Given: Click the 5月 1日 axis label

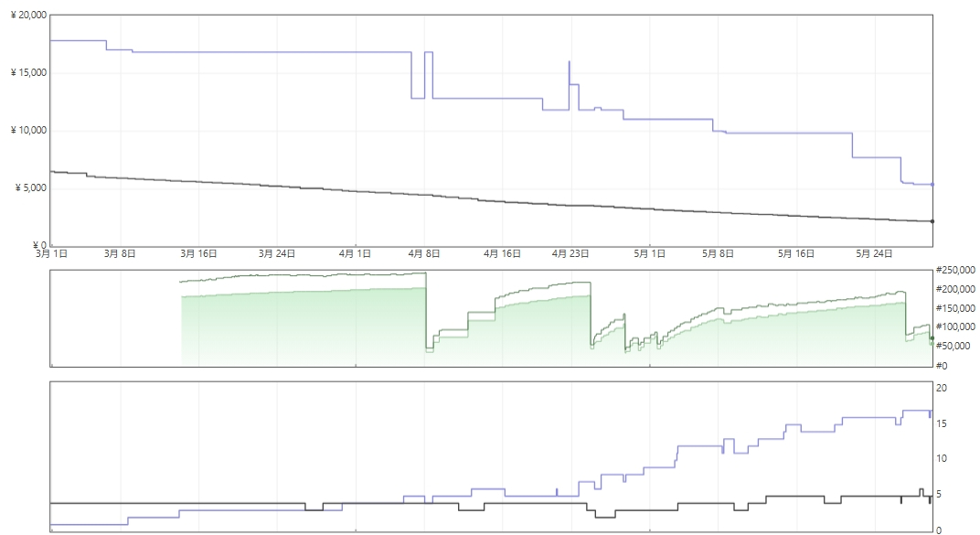Looking at the screenshot, I should pos(649,253).
